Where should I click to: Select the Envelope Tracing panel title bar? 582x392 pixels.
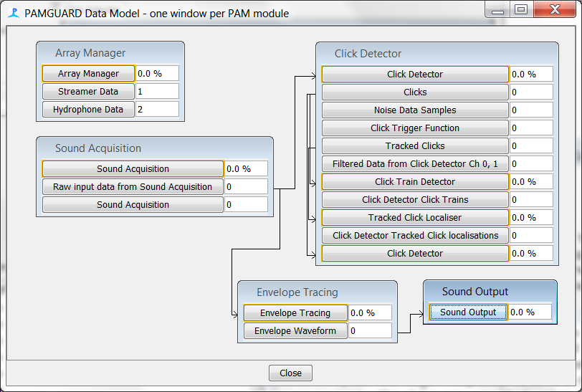pos(318,292)
